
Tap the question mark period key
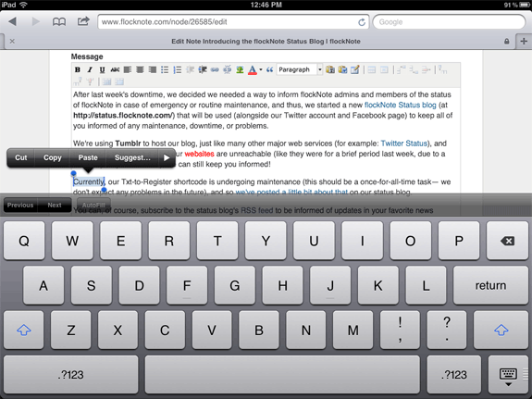pyautogui.click(x=447, y=330)
